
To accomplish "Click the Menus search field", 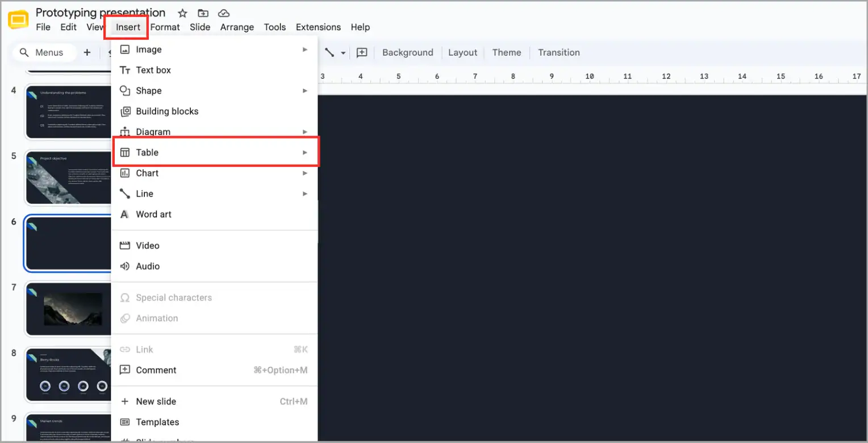I will point(44,52).
